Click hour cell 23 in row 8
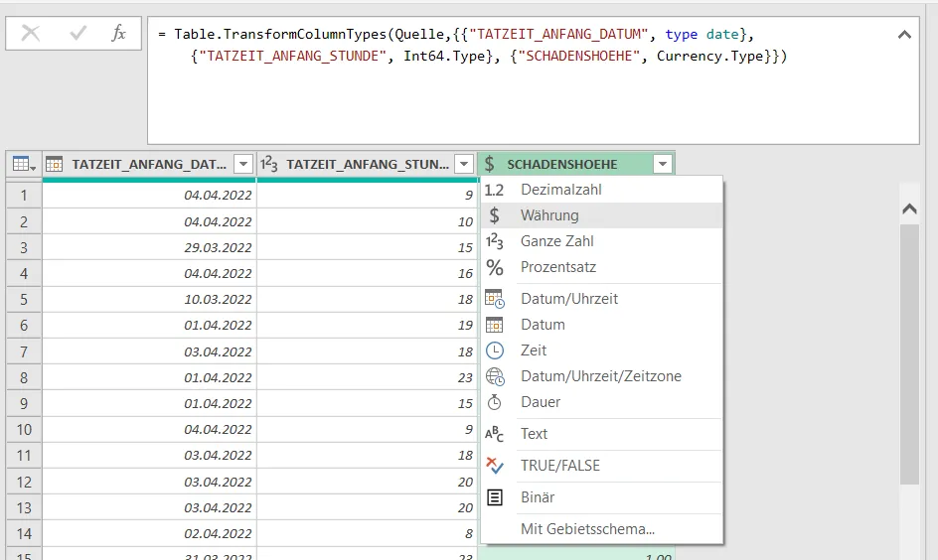Viewport: 938px width, 560px height. [367, 377]
